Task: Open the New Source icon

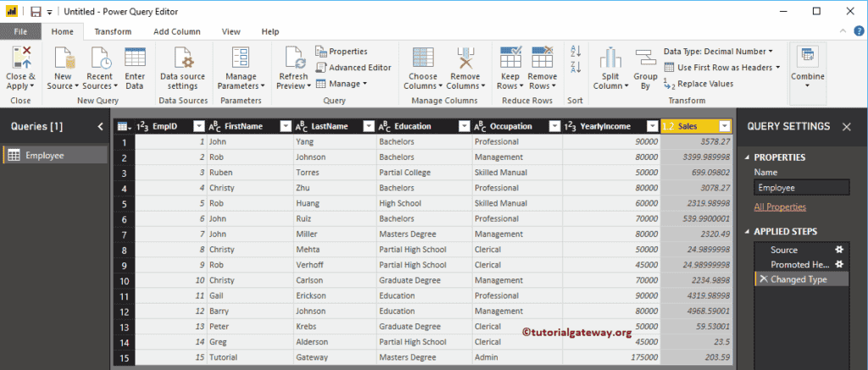Action: (63, 58)
